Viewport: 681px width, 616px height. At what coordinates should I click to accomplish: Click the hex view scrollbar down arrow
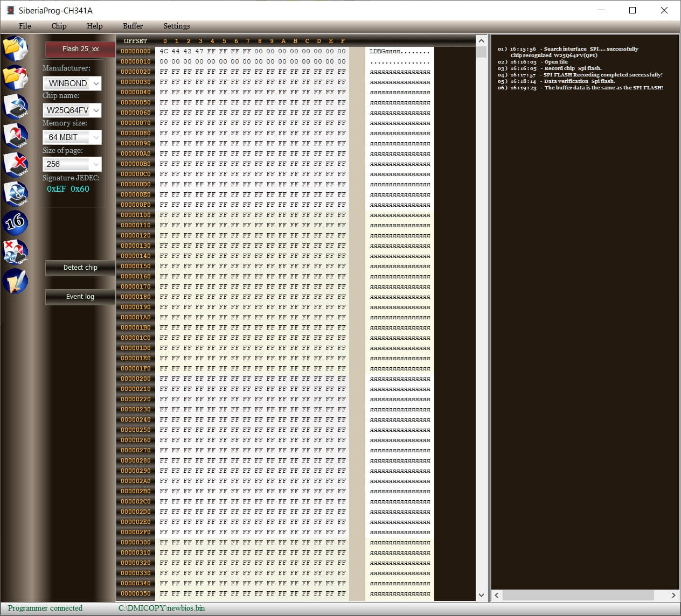coord(481,595)
